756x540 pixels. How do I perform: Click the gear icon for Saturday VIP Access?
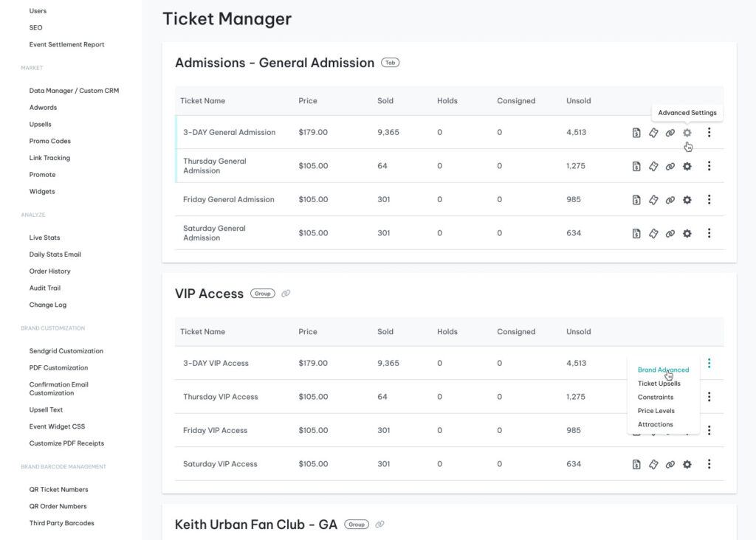[687, 465]
